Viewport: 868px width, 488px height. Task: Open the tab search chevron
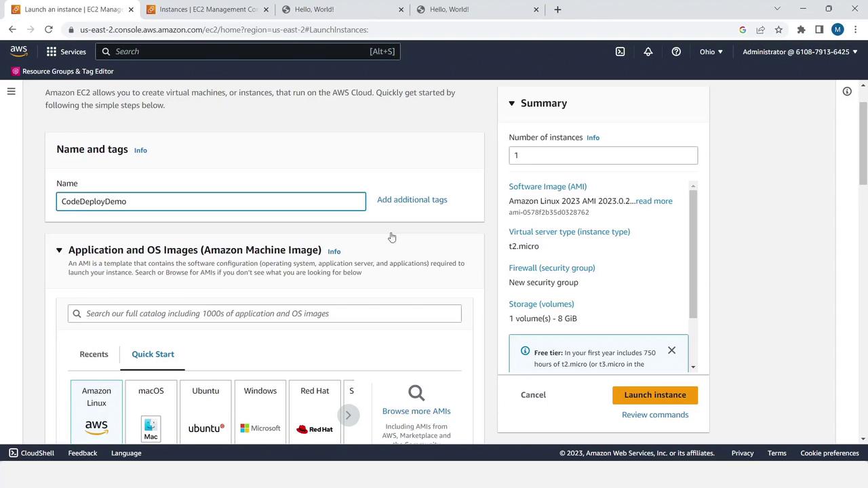pos(777,9)
